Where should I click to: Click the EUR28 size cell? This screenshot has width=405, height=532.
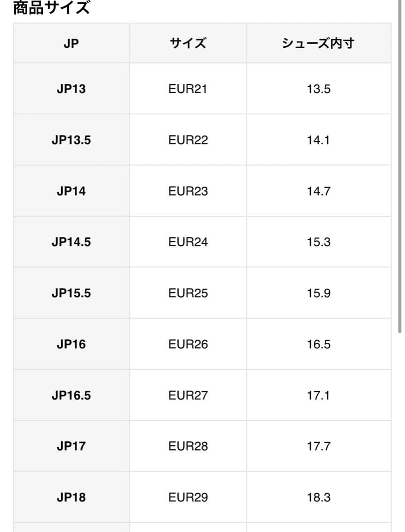pos(188,446)
